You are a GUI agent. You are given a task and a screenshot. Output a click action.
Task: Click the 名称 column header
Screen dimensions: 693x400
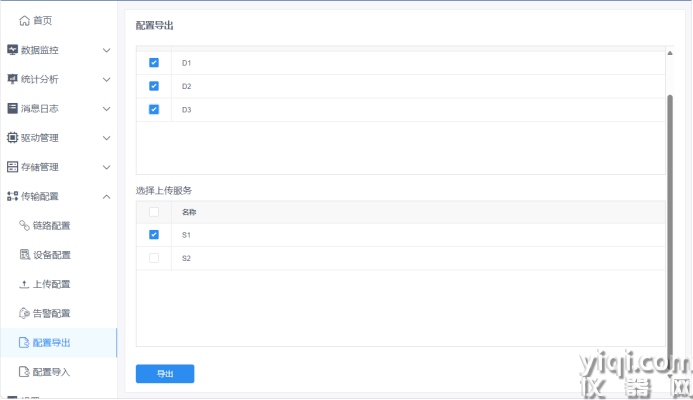[x=189, y=212]
